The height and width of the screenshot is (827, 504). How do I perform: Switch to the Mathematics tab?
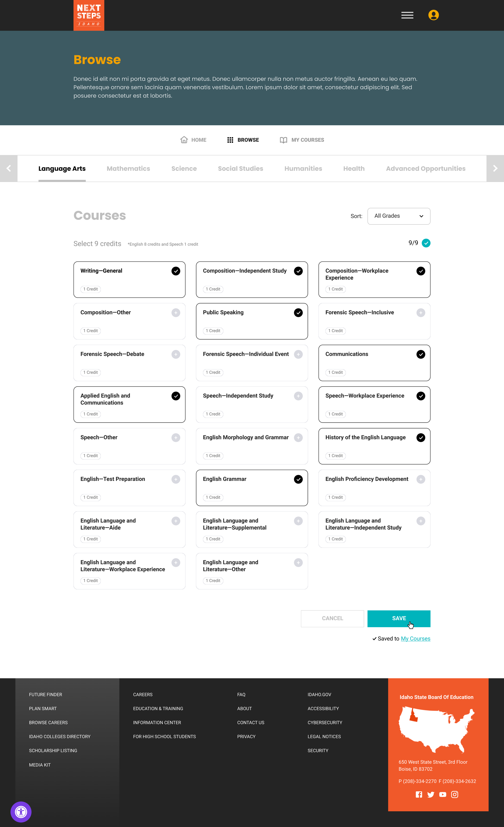[128, 169]
